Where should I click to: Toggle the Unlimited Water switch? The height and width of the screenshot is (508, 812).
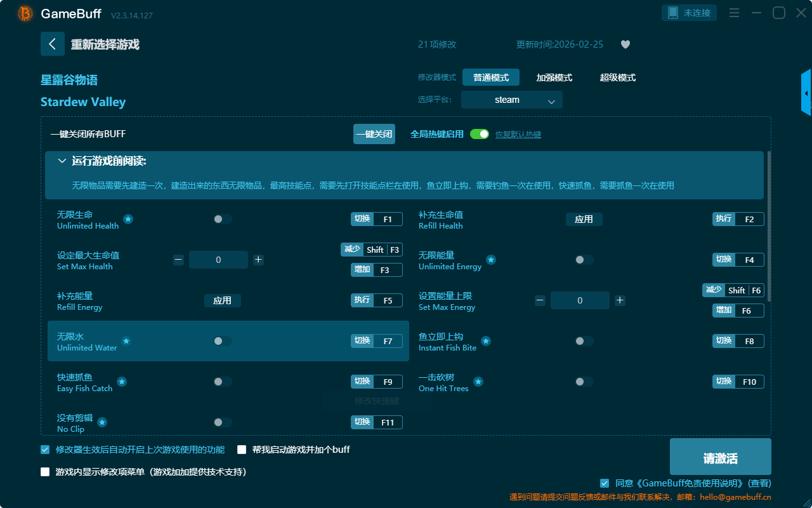click(x=222, y=341)
